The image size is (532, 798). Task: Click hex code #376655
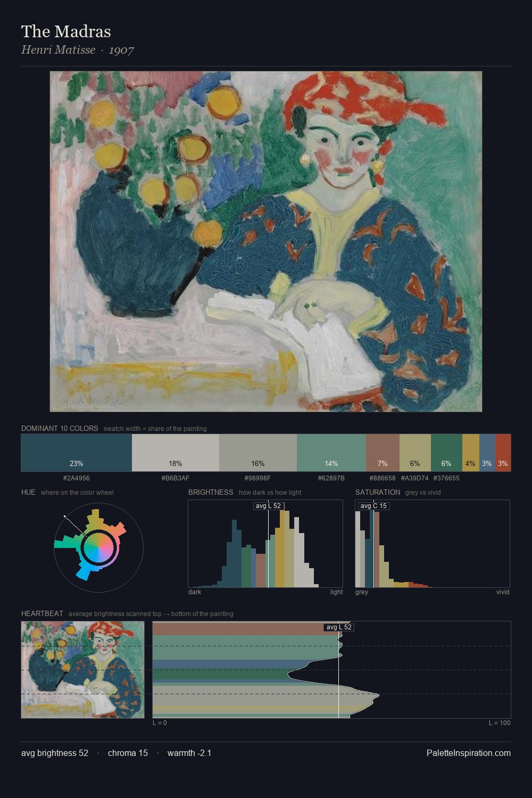(x=446, y=478)
